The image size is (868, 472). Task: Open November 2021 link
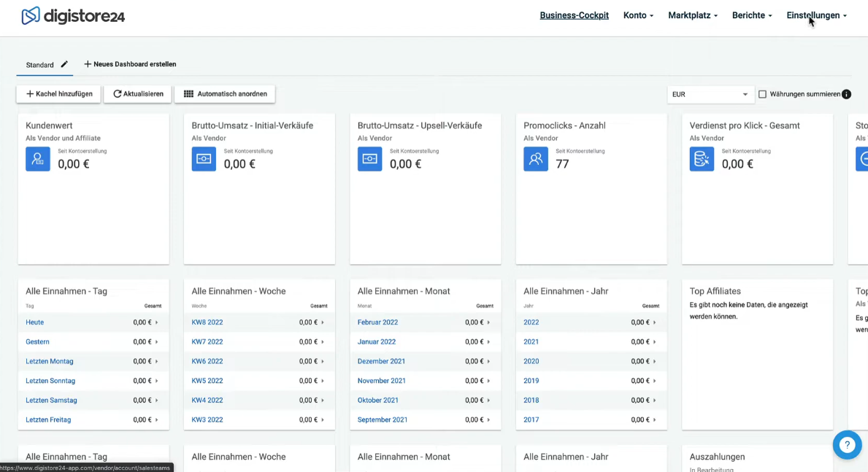click(x=381, y=381)
